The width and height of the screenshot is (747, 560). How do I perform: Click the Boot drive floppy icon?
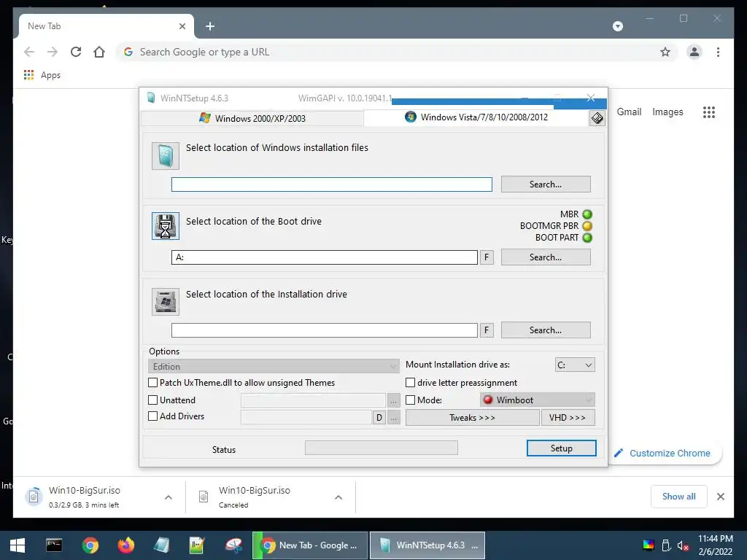coord(166,226)
